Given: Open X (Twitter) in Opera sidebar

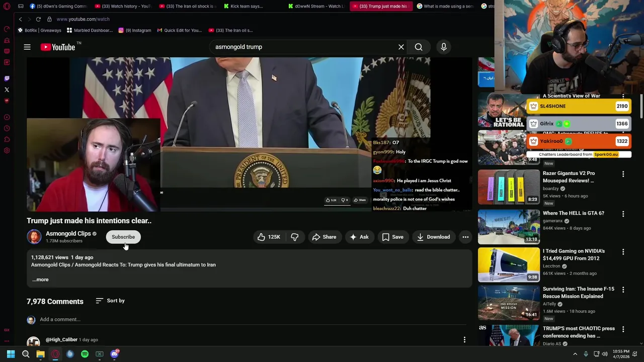Looking at the screenshot, I should point(7,89).
